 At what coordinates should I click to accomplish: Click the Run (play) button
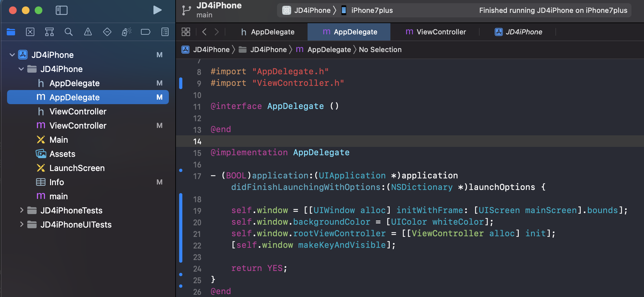click(x=157, y=10)
